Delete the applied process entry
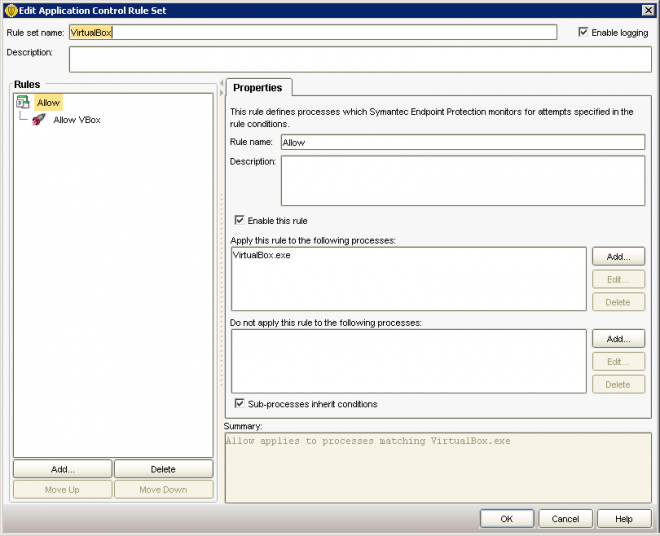Viewport: 660px width, 536px height. click(x=618, y=302)
